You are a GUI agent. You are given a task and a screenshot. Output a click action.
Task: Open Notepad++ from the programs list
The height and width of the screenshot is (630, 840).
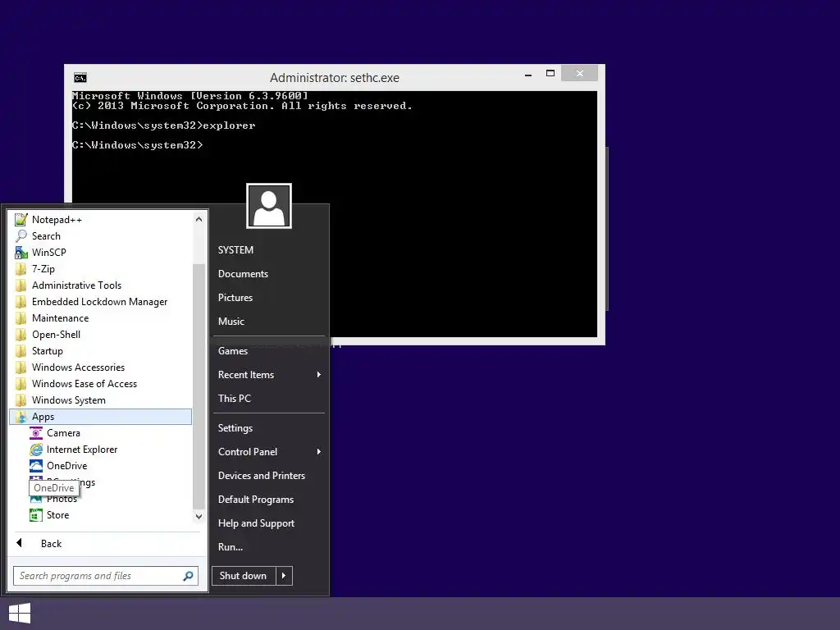101,220
